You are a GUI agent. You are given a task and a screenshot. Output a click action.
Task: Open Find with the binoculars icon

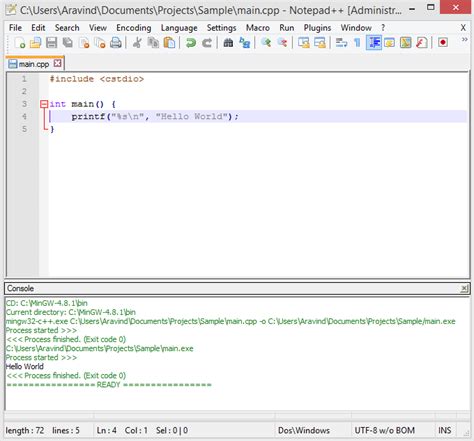pos(228,43)
